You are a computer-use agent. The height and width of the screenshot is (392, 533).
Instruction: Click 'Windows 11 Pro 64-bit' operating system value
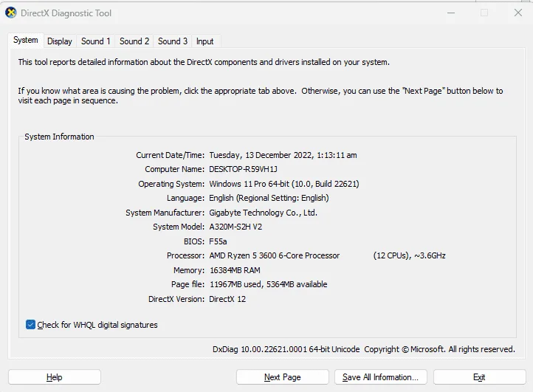[x=250, y=184]
